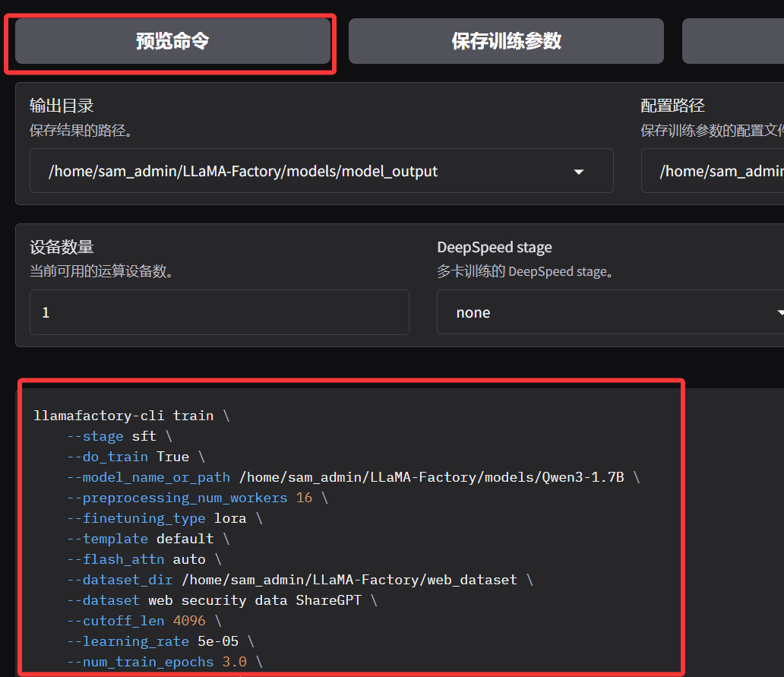Image resolution: width=784 pixels, height=677 pixels.
Task: Click the --model_name_or_path Qwen3-1.7B line
Action: [353, 477]
